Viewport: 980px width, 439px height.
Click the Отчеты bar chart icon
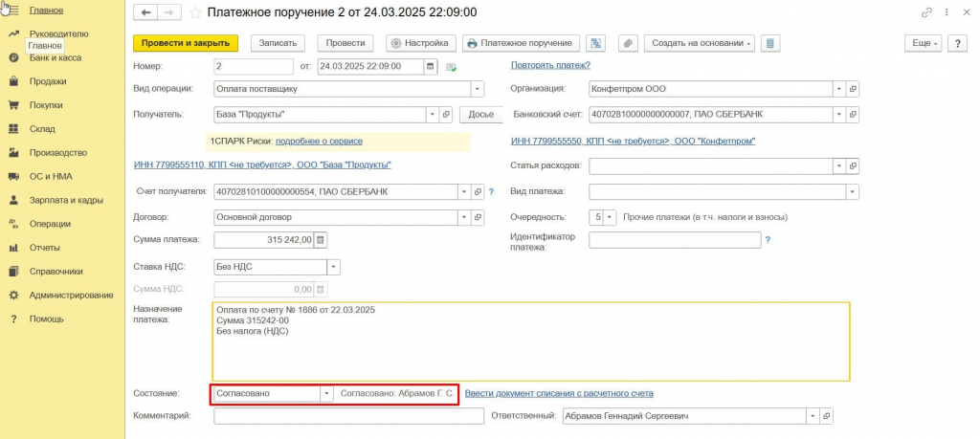pyautogui.click(x=13, y=248)
